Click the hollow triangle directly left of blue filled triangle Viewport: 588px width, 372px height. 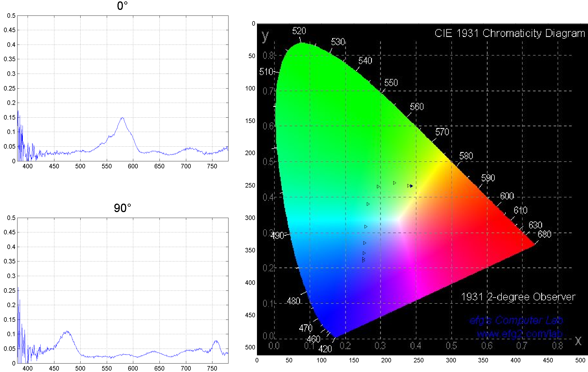click(x=409, y=186)
